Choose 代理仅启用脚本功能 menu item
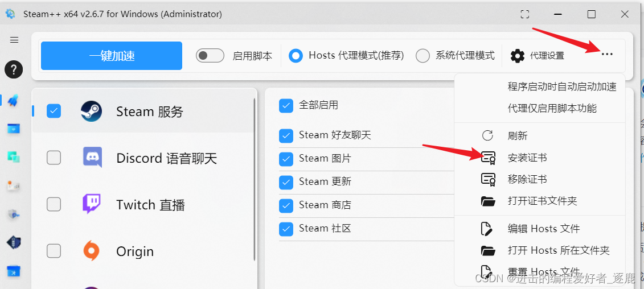Screen dimensions: 644x289 (540, 108)
